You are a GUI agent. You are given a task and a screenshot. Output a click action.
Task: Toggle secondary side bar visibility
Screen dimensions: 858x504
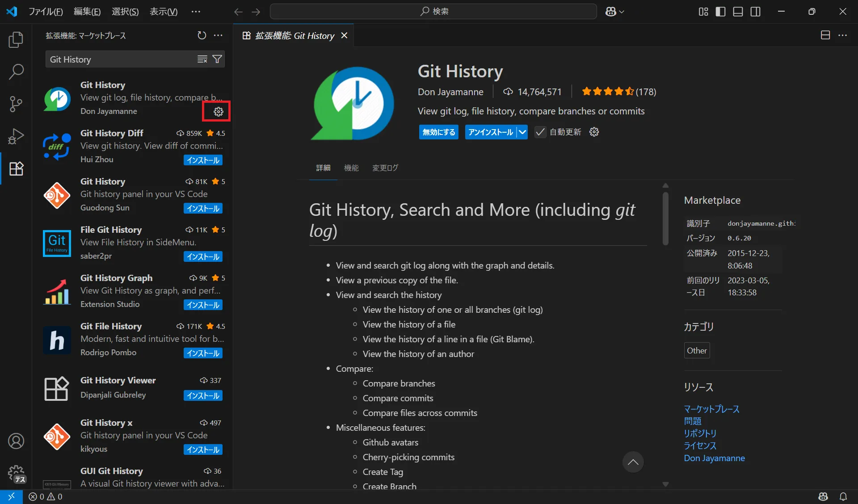point(755,12)
